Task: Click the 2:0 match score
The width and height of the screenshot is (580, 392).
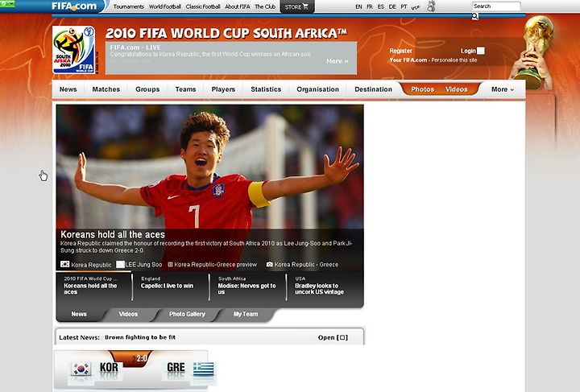Action: (x=141, y=358)
